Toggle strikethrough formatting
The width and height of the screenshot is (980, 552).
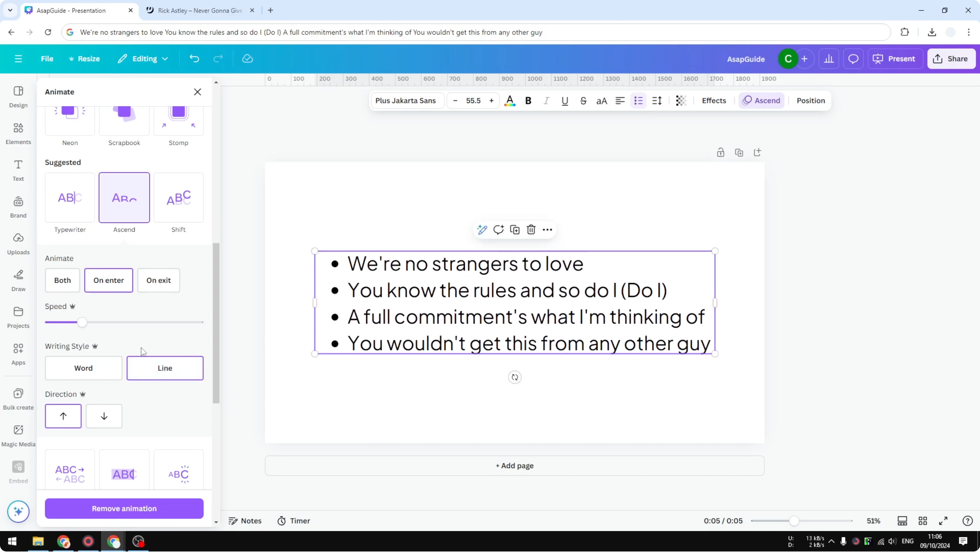tap(583, 101)
